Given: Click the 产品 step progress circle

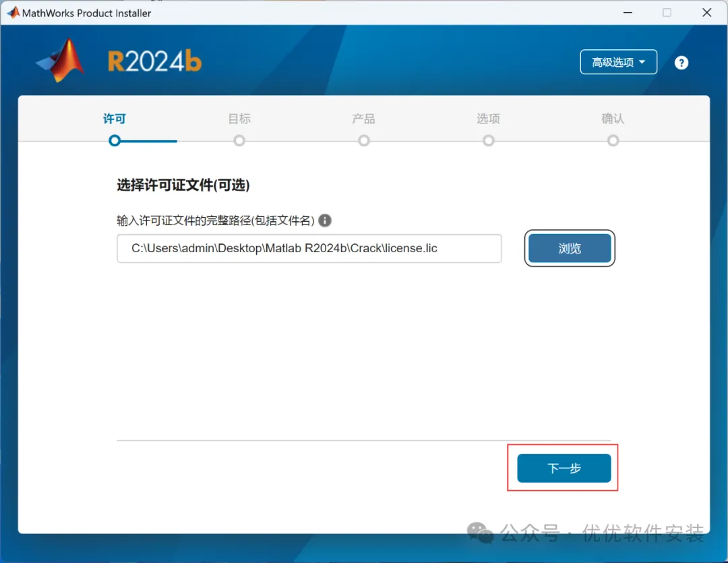Looking at the screenshot, I should (364, 140).
